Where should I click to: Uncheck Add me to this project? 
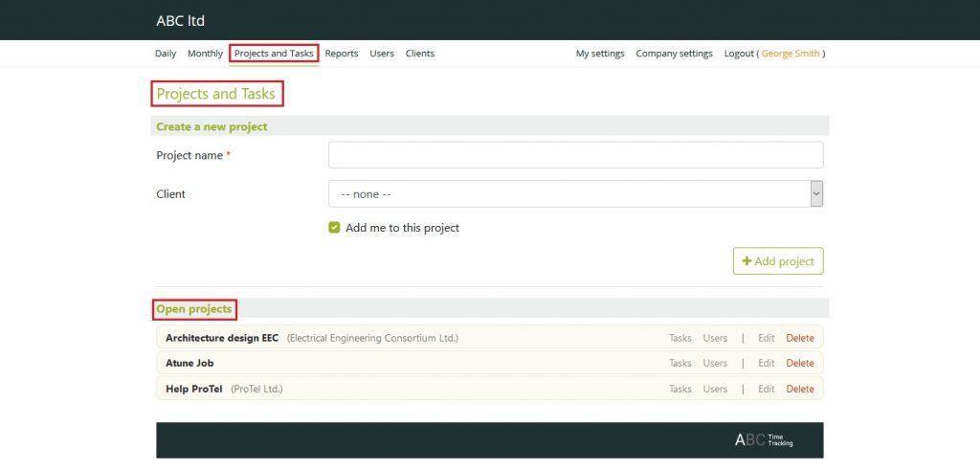pos(334,228)
